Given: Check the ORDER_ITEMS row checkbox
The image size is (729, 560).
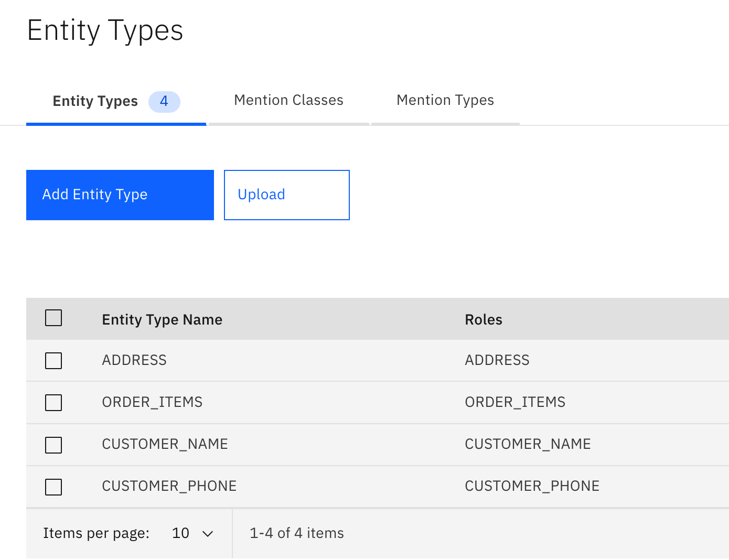Looking at the screenshot, I should [x=53, y=403].
